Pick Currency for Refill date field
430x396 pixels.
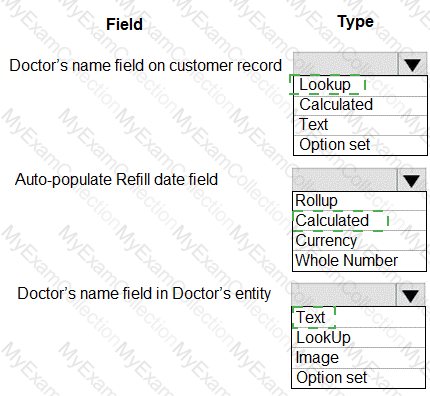[x=359, y=241]
